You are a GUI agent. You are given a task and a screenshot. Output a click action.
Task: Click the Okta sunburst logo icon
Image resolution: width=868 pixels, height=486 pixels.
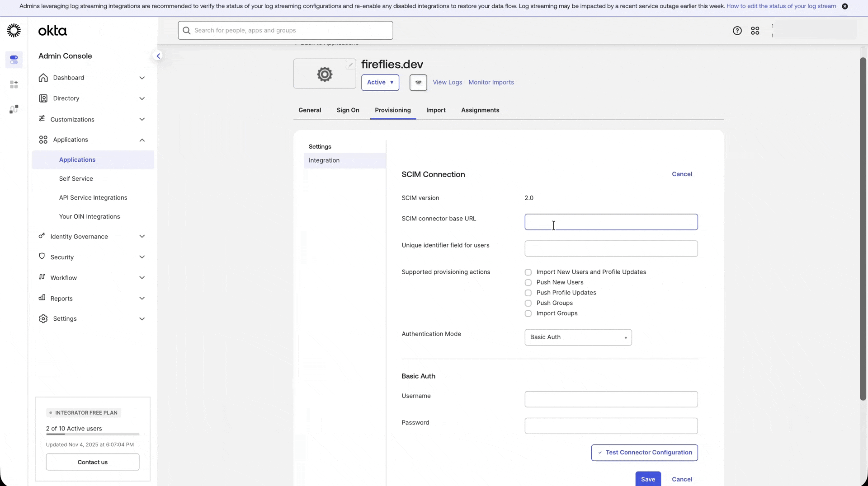coord(14,30)
